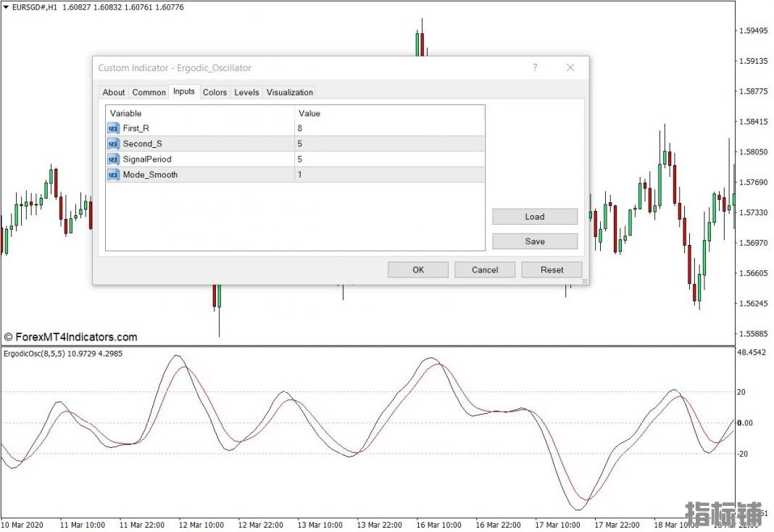Open the Levels tab
This screenshot has width=774, height=532.
click(x=246, y=92)
